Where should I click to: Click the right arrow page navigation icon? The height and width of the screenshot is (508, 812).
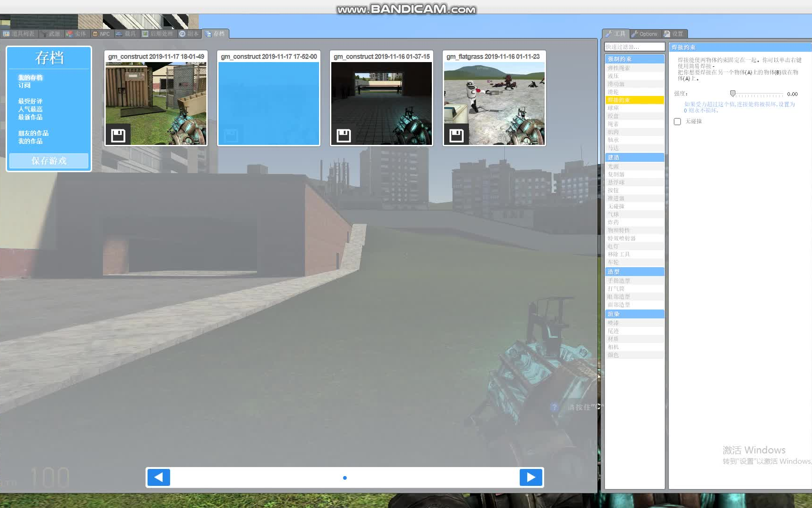click(531, 477)
